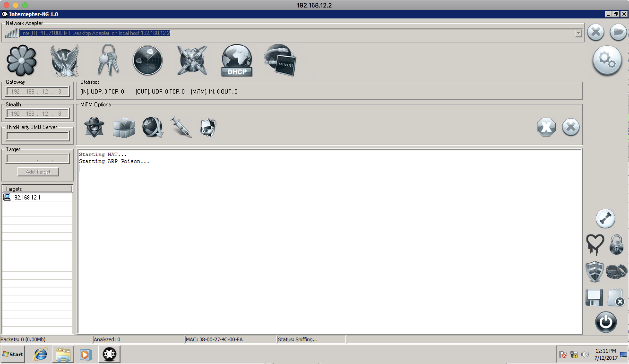The image size is (629, 364).
Task: Click the round X icon beside adapter dropdown
Action: click(x=596, y=32)
